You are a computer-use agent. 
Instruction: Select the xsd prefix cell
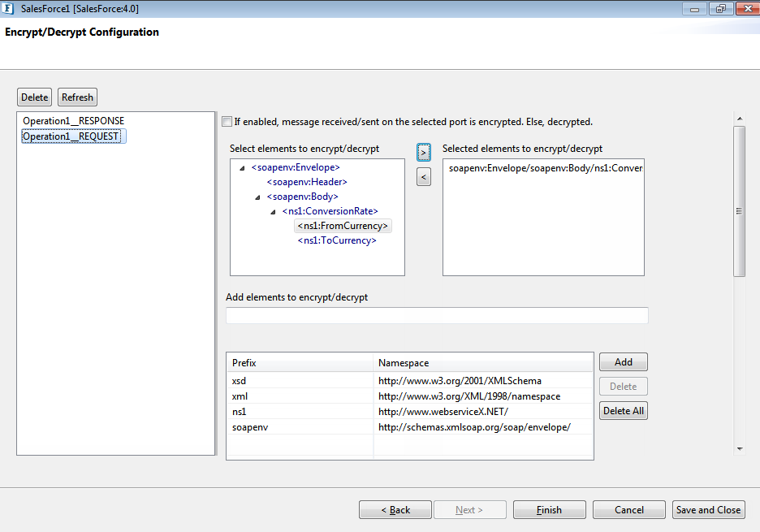tap(300, 381)
